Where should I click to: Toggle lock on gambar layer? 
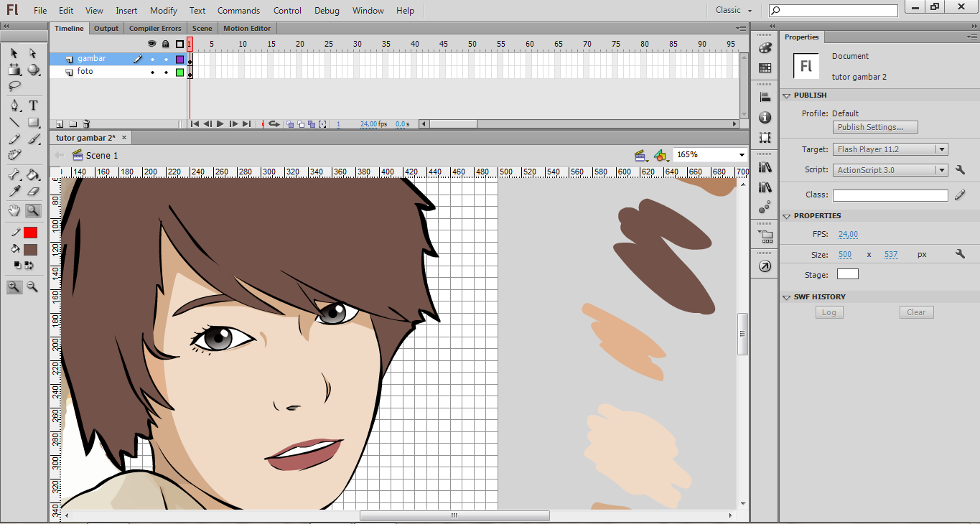[x=166, y=60]
